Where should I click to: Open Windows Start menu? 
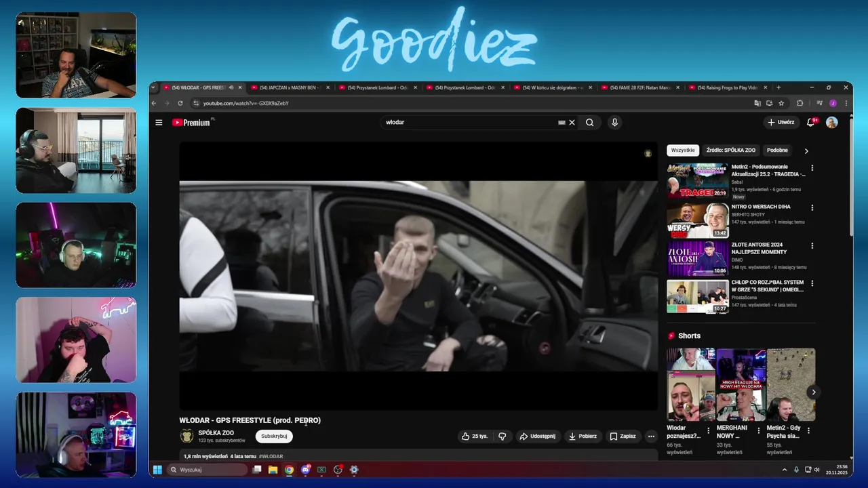157,470
